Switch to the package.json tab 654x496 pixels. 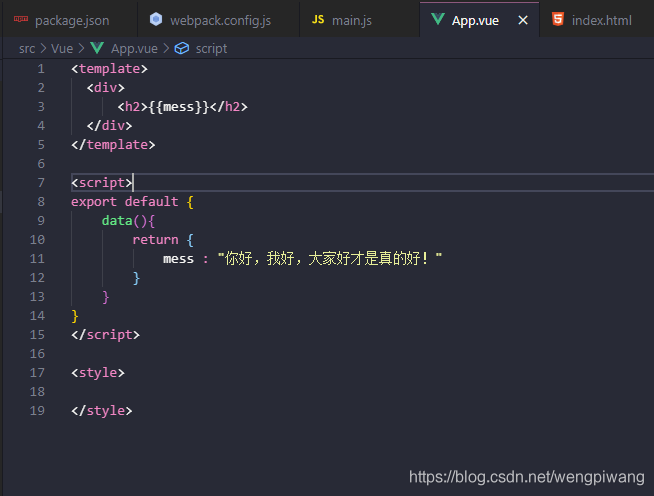(x=71, y=20)
